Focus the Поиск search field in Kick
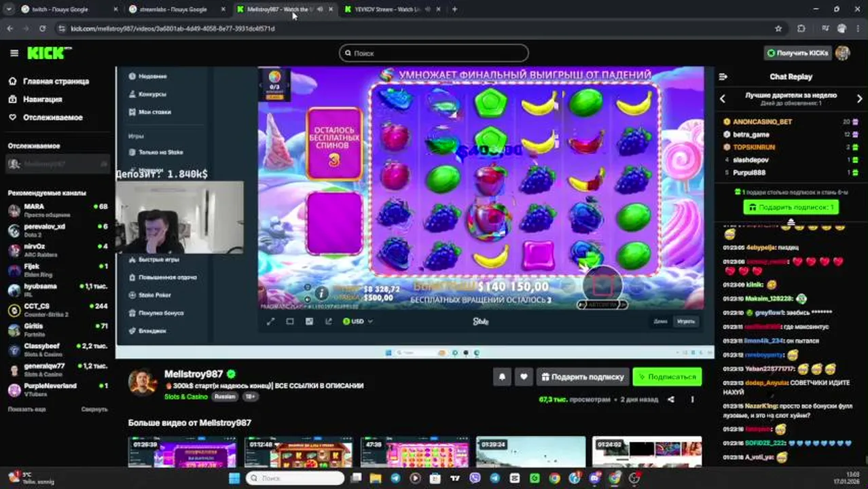 (x=434, y=53)
